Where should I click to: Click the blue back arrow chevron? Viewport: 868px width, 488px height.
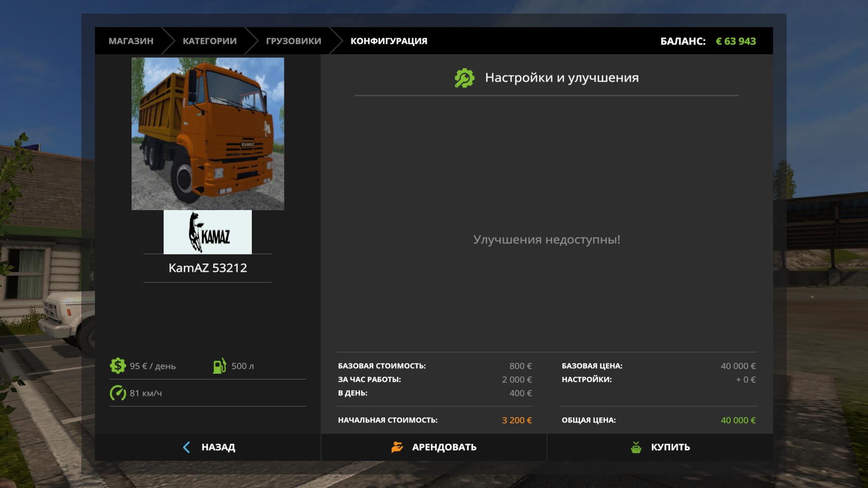(186, 447)
